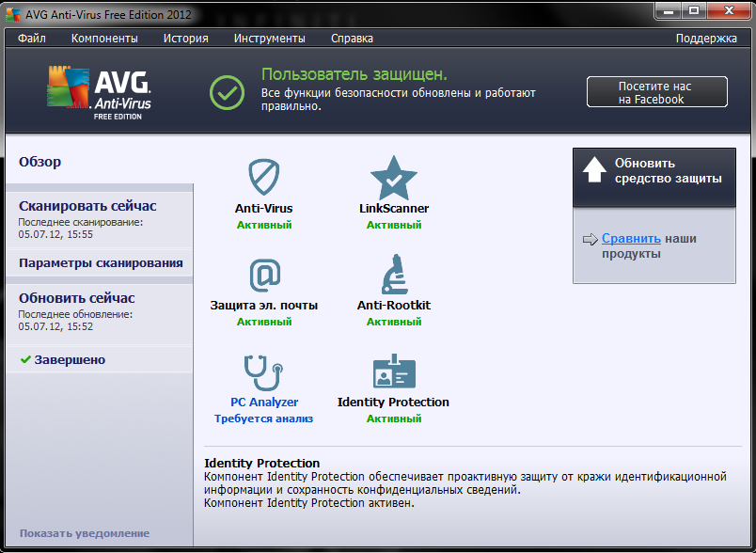The height and width of the screenshot is (553, 756).
Task: Open the Справка menu
Action: coord(352,38)
